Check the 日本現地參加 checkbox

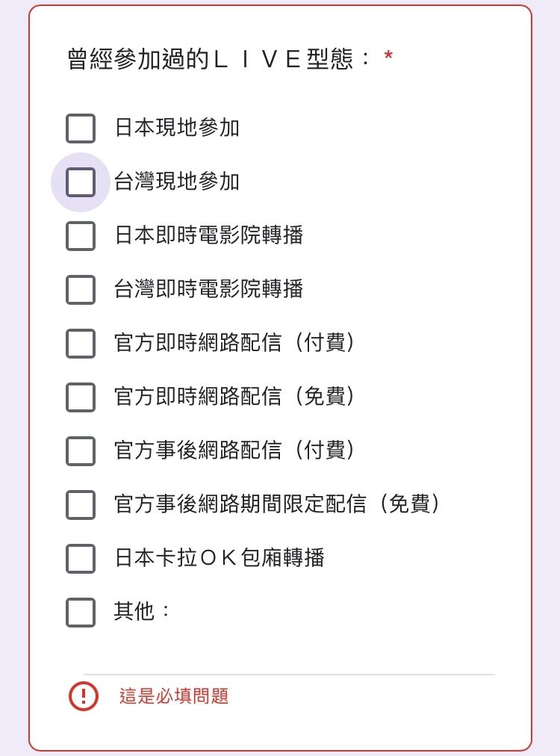point(81,128)
